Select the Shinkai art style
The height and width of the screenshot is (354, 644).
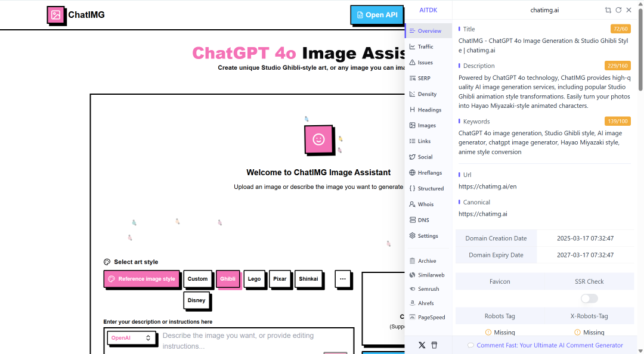click(x=308, y=279)
